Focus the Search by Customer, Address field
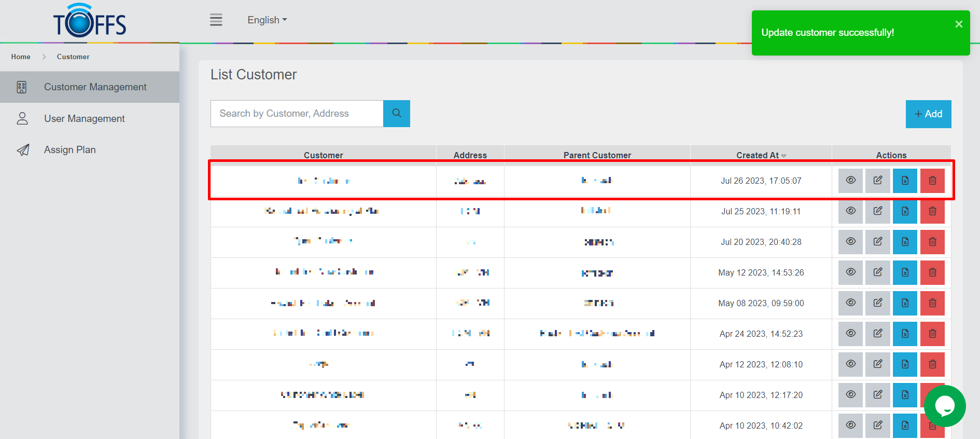The height and width of the screenshot is (439, 980). click(297, 114)
